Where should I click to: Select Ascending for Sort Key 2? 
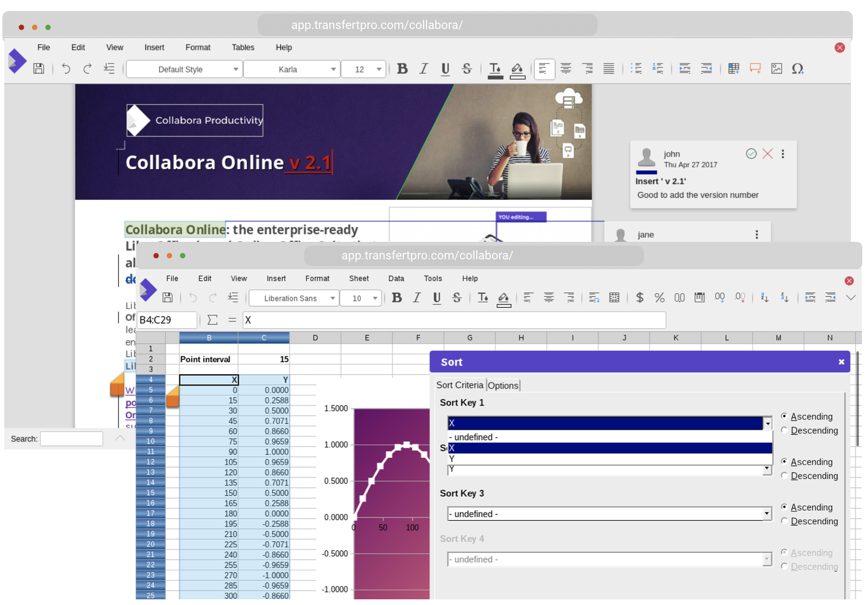coord(784,461)
